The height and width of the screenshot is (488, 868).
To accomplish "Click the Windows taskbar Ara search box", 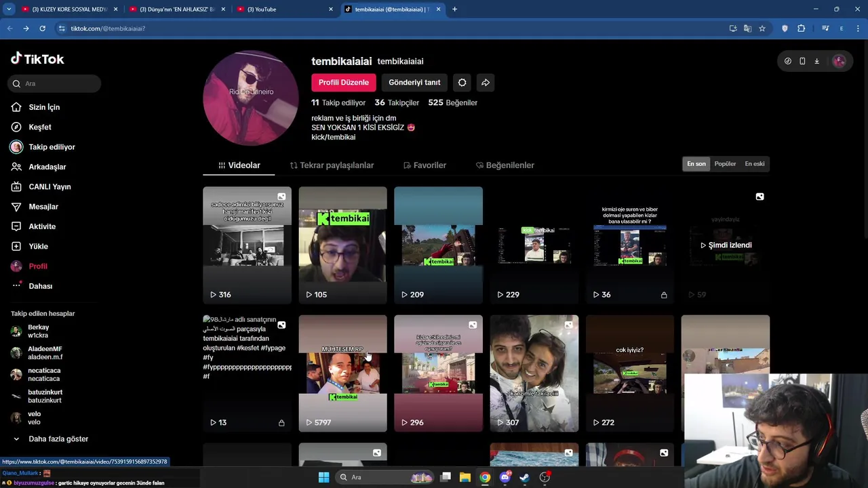I will point(387,477).
